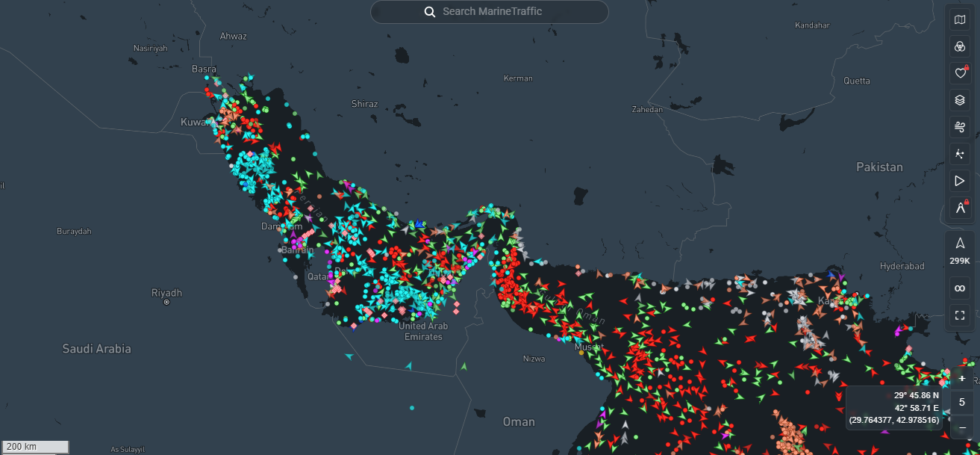Select the distance measuring compass tool
980x455 pixels.
coord(960,208)
